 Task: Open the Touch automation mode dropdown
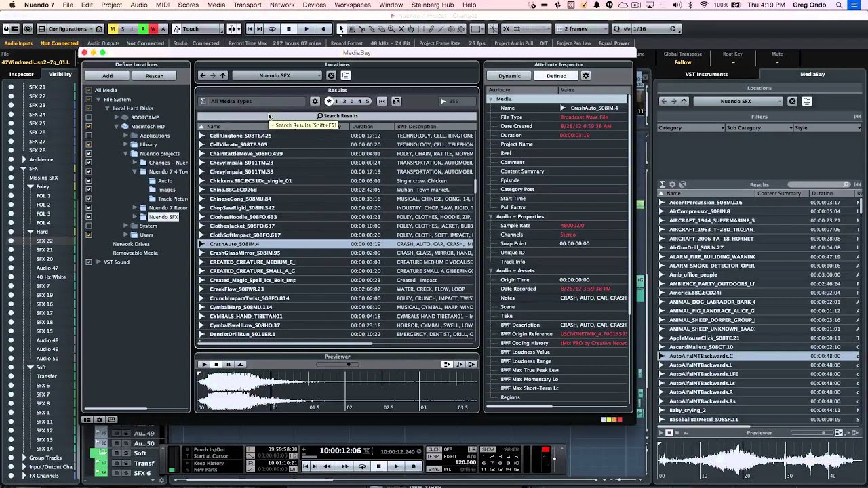pos(197,29)
